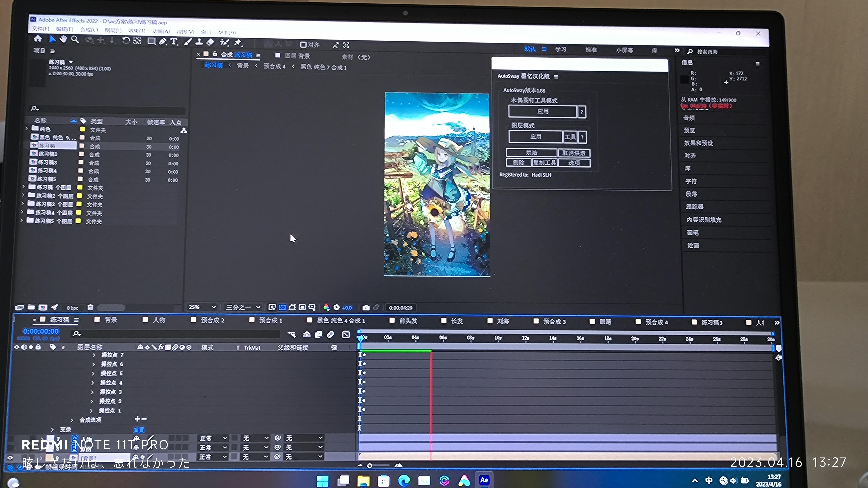Select the Clone Stamp tool
Image resolution: width=868 pixels, height=488 pixels.
point(199,42)
